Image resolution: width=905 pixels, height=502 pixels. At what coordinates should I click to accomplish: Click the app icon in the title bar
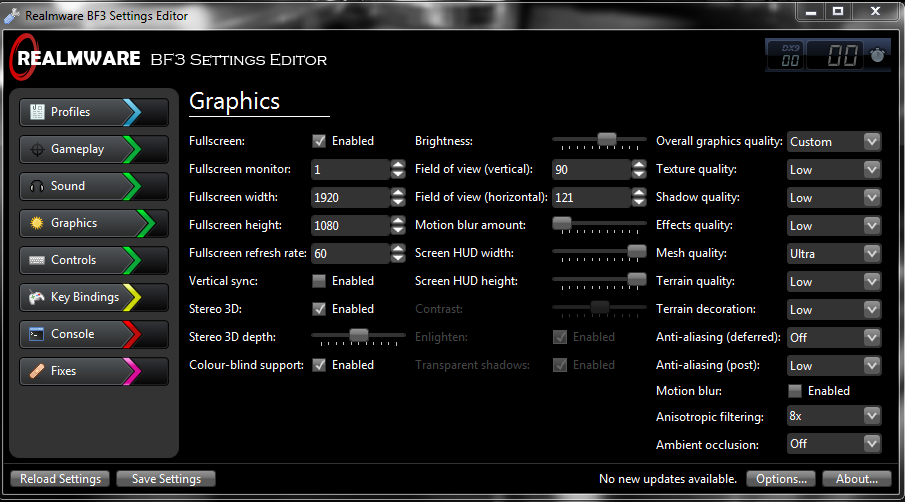tap(12, 16)
